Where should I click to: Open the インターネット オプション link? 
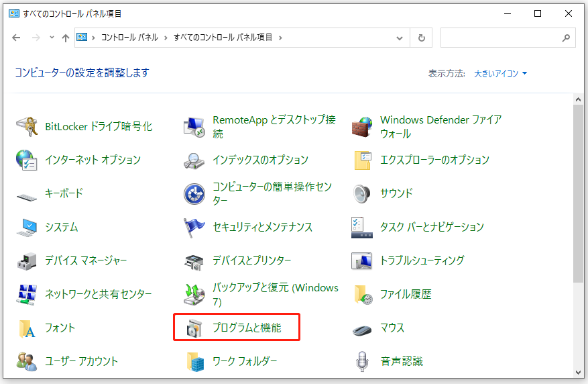[x=93, y=160]
